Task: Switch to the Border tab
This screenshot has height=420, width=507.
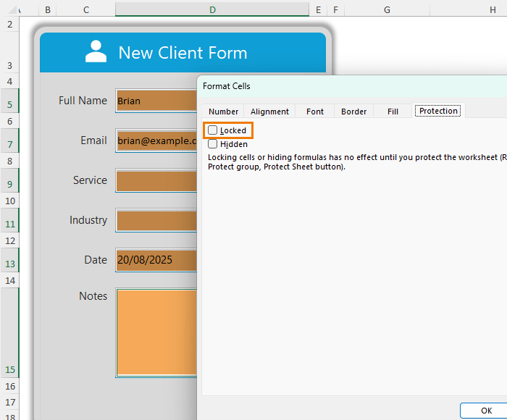Action: 353,112
